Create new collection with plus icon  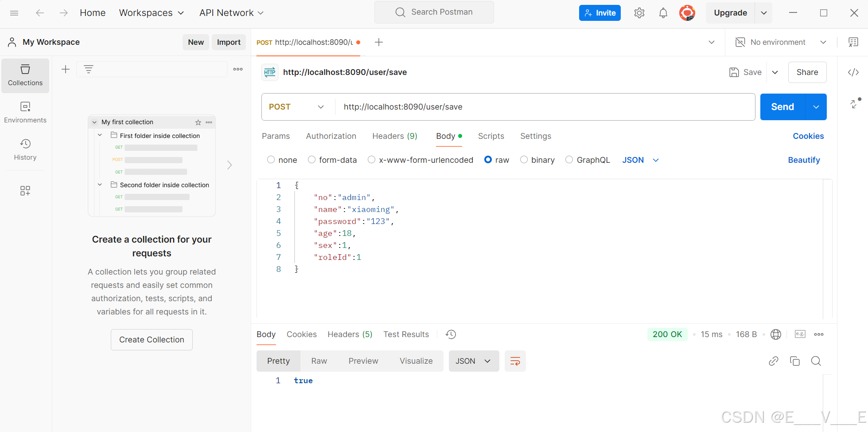click(x=66, y=69)
